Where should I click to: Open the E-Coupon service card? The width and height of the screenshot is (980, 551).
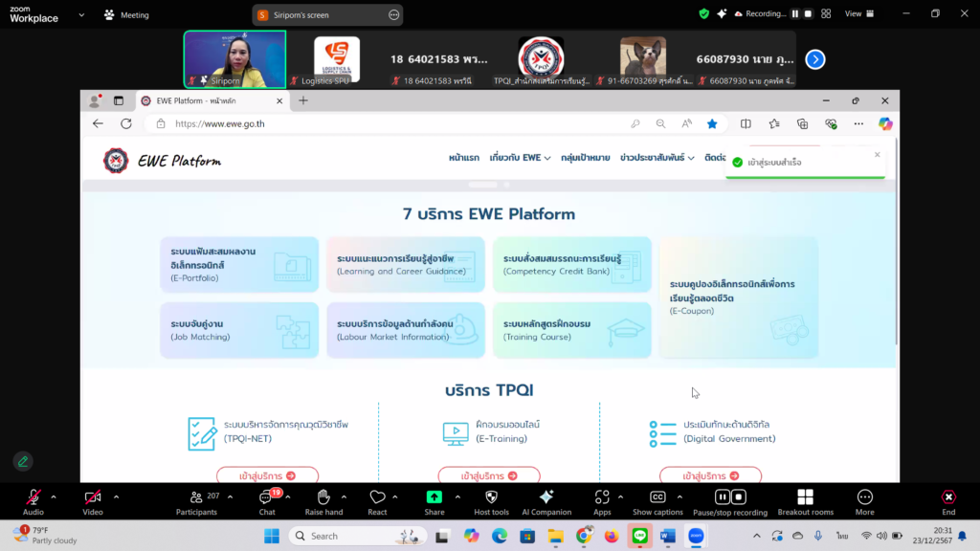pyautogui.click(x=739, y=298)
